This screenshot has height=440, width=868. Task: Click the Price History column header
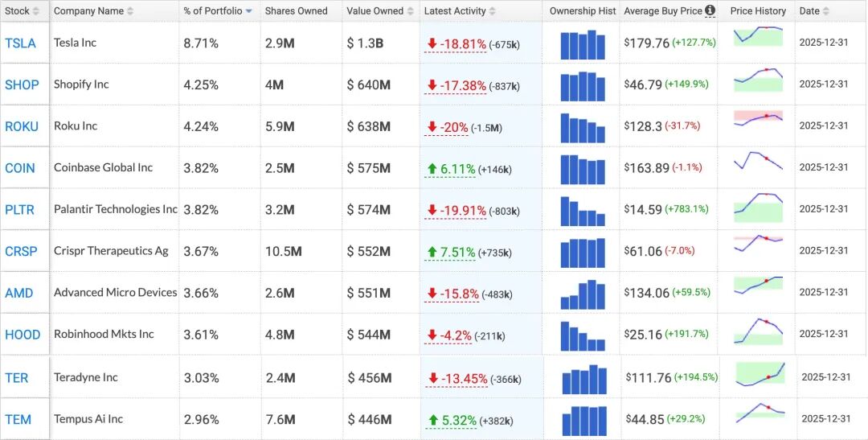tap(758, 11)
